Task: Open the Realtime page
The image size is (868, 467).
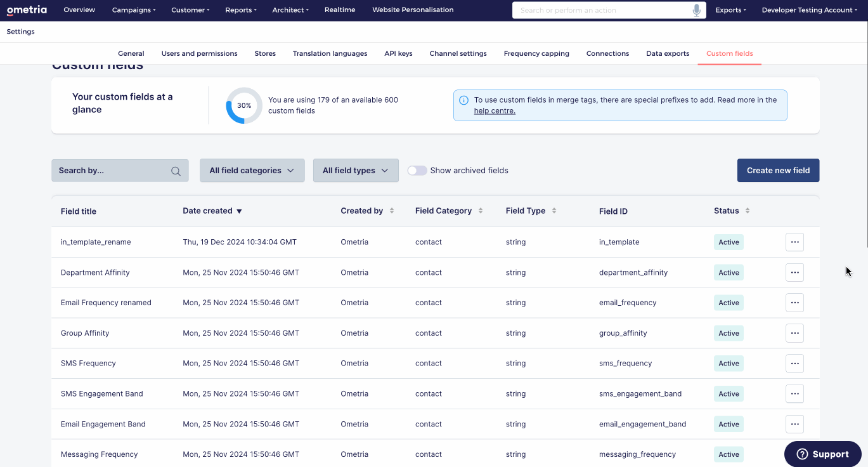Action: coord(340,10)
